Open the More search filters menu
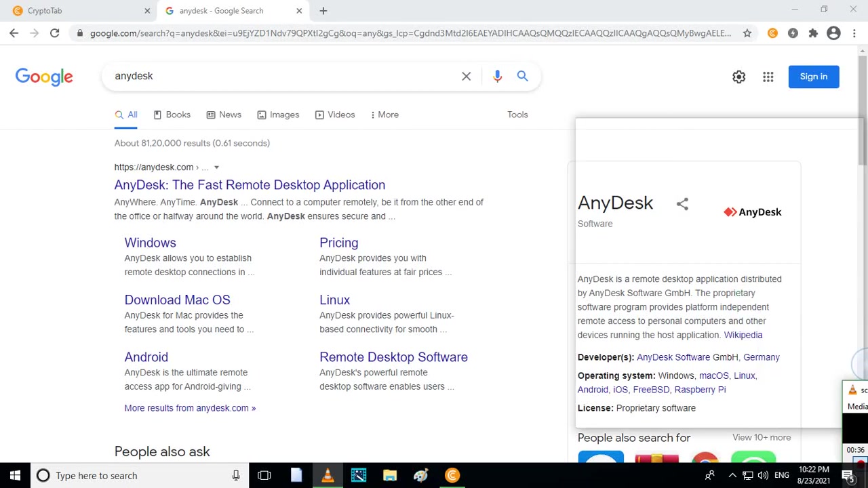The image size is (868, 488). (384, 115)
